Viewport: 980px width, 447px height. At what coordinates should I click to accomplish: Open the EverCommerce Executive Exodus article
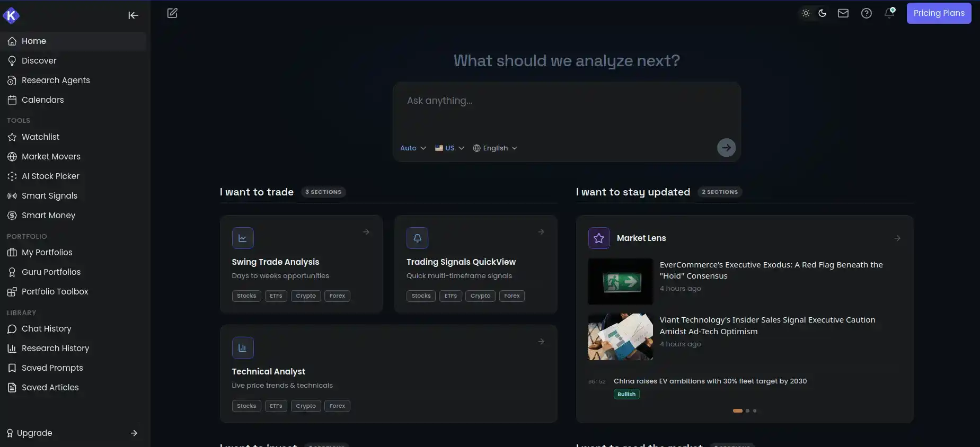[771, 270]
